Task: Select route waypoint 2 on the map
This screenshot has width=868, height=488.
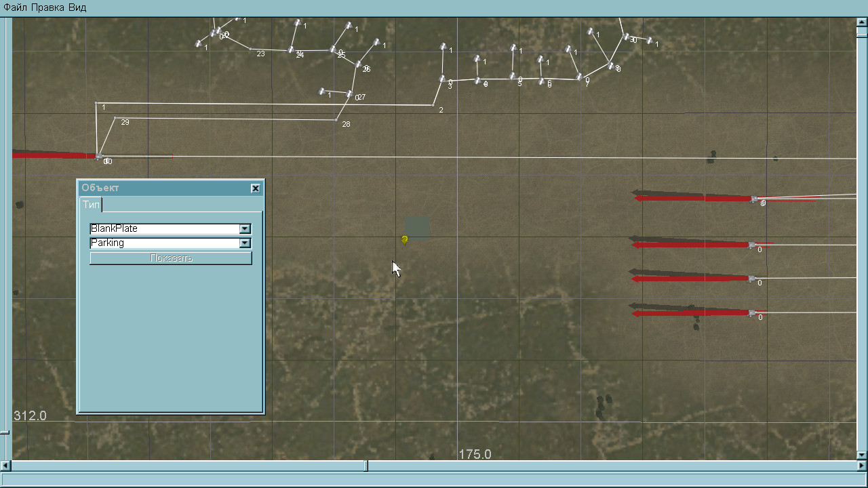Action: point(433,105)
